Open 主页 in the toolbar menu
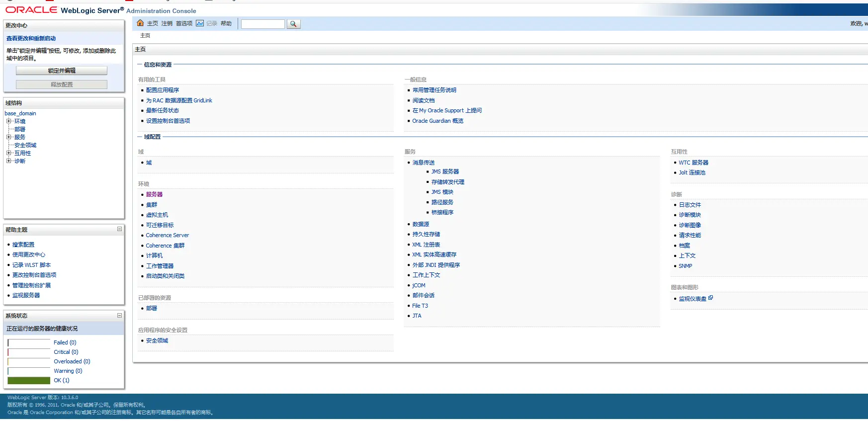This screenshot has width=868, height=421. click(x=153, y=23)
